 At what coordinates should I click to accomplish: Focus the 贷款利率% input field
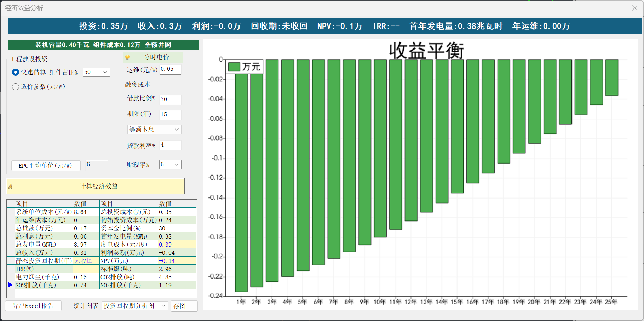[170, 145]
